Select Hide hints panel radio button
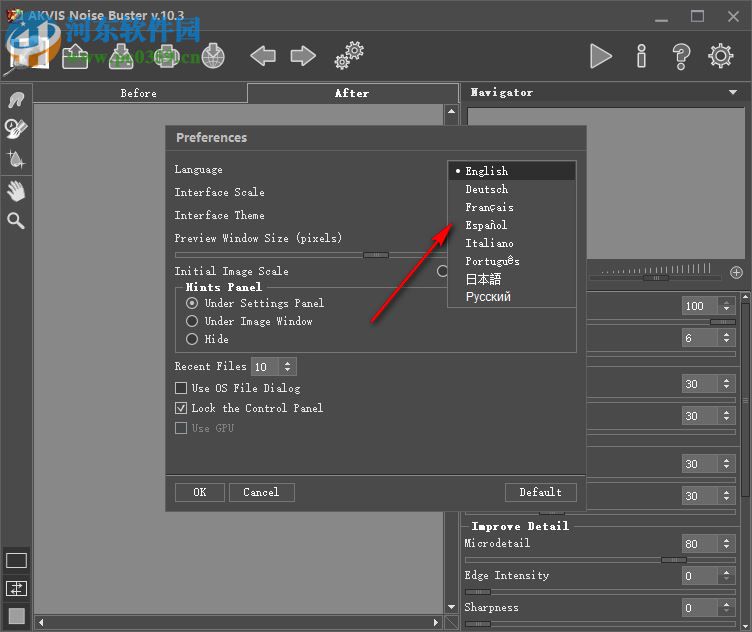 [192, 339]
